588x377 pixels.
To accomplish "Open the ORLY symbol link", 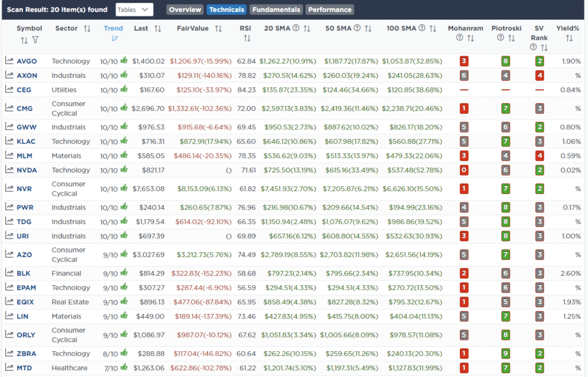I will pyautogui.click(x=26, y=335).
